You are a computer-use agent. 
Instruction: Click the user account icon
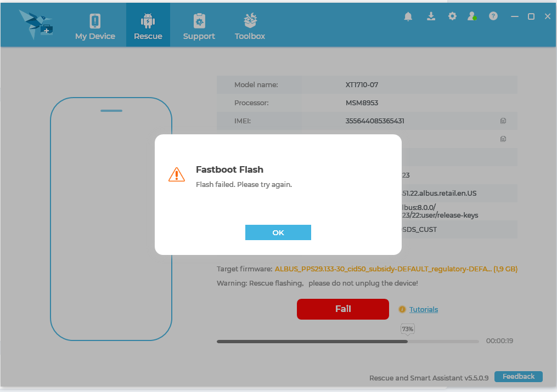[x=472, y=16]
